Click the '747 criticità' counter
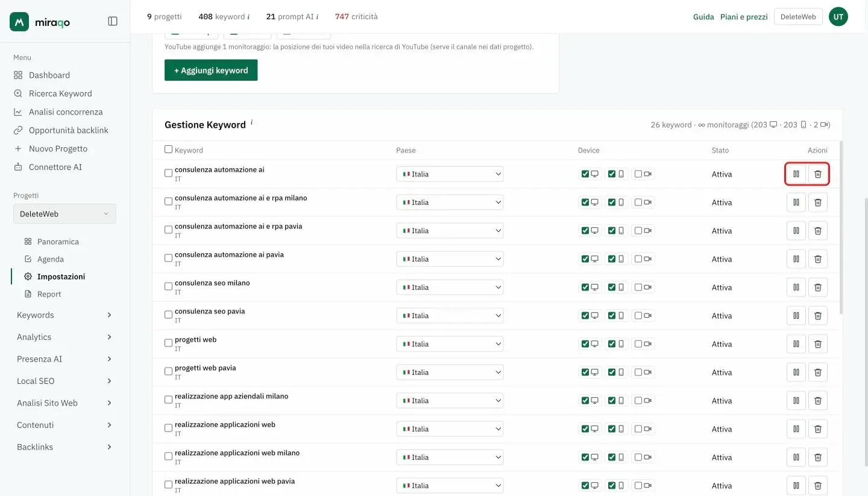 356,17
